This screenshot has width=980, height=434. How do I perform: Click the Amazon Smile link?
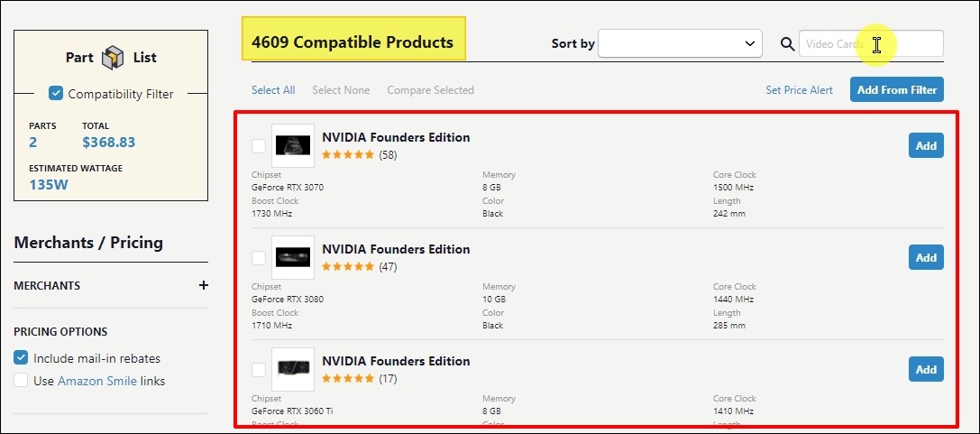coord(96,381)
